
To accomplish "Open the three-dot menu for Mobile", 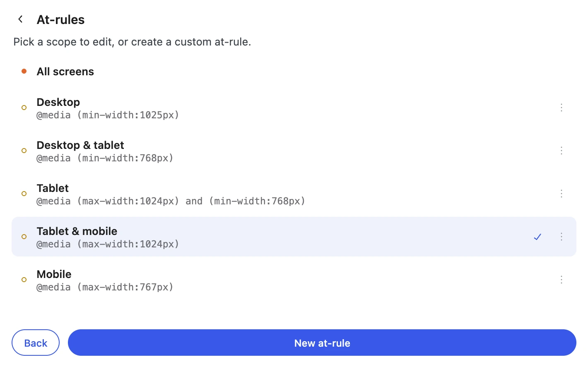I will coord(561,280).
